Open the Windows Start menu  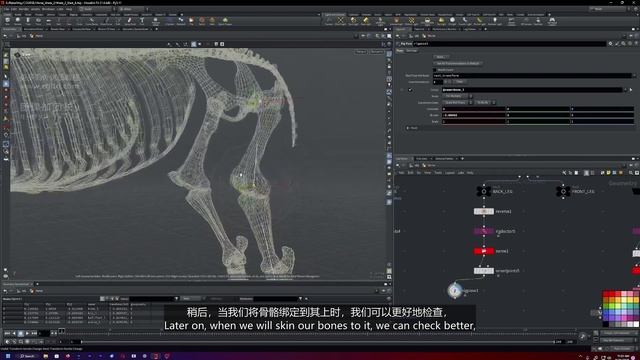(7, 356)
